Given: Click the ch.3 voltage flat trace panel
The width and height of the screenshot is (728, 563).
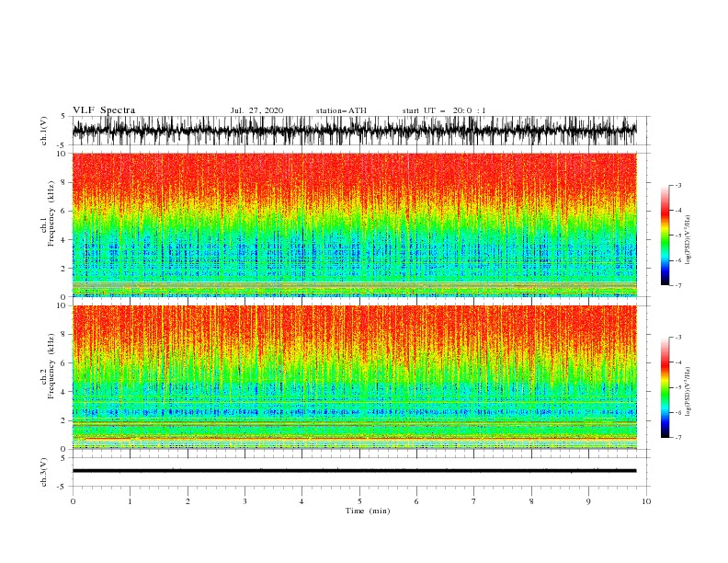Looking at the screenshot, I should click(x=360, y=472).
